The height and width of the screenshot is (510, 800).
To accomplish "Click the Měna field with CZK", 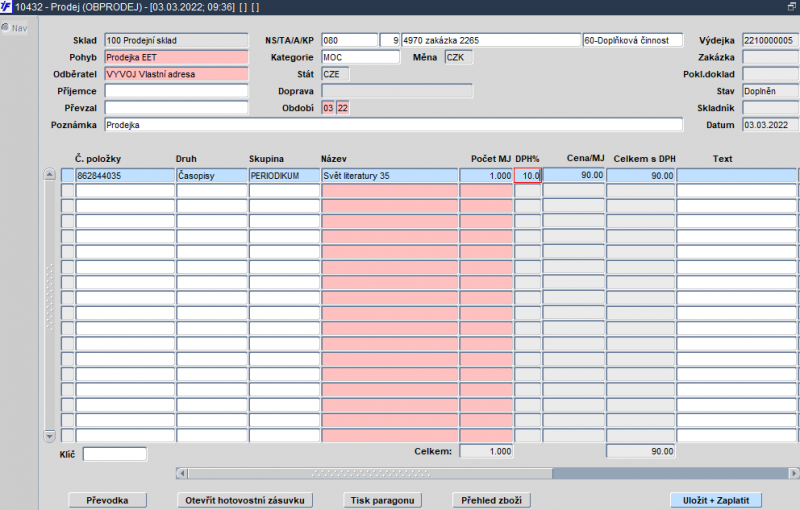I will (459, 57).
